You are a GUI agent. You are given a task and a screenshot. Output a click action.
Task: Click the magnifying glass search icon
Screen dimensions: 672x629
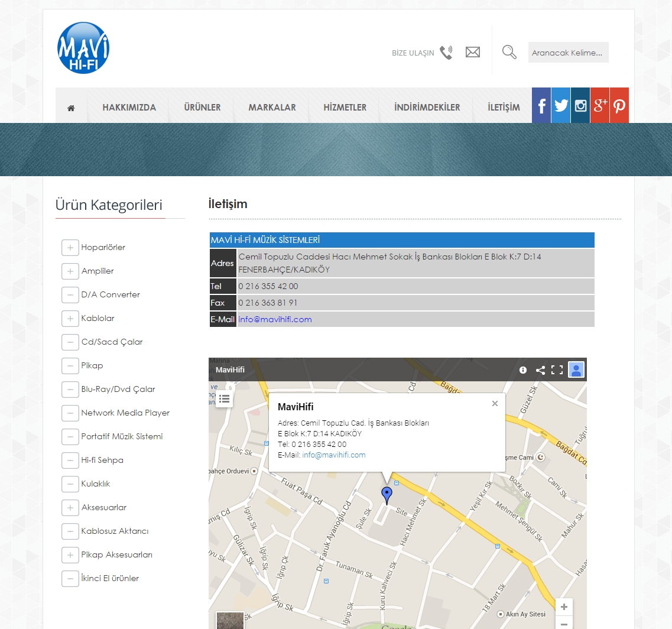click(x=509, y=52)
